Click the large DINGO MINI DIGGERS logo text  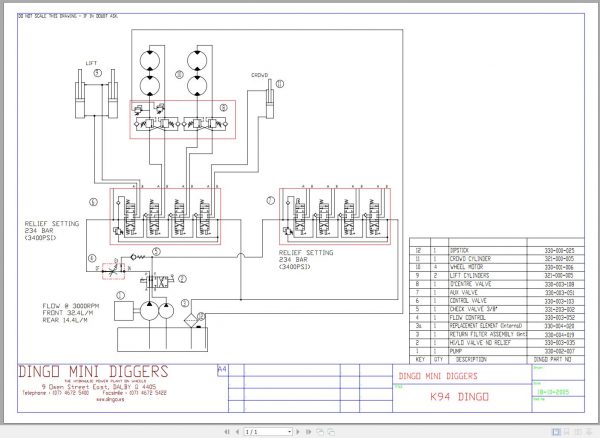point(93,372)
